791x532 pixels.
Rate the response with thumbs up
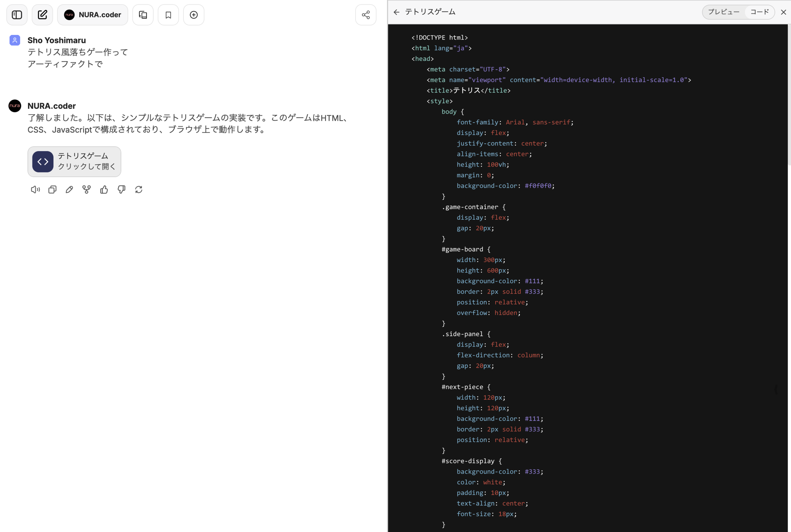tap(104, 189)
